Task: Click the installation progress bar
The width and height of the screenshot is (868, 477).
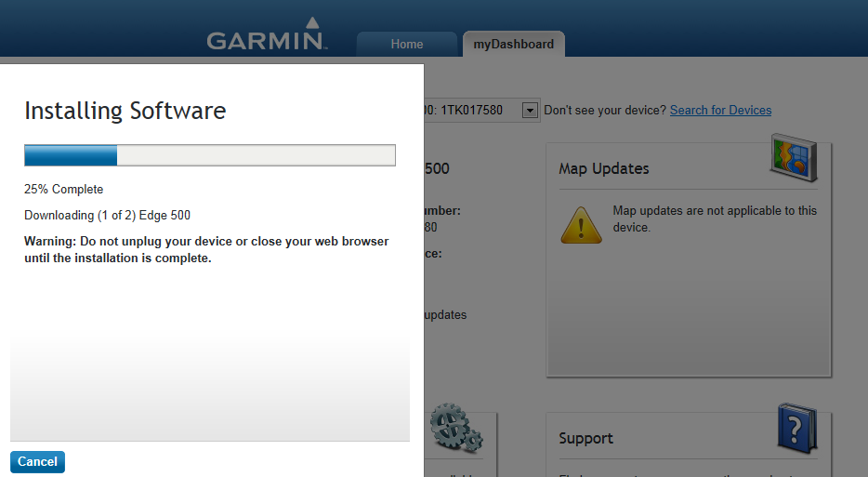Action: [210, 155]
